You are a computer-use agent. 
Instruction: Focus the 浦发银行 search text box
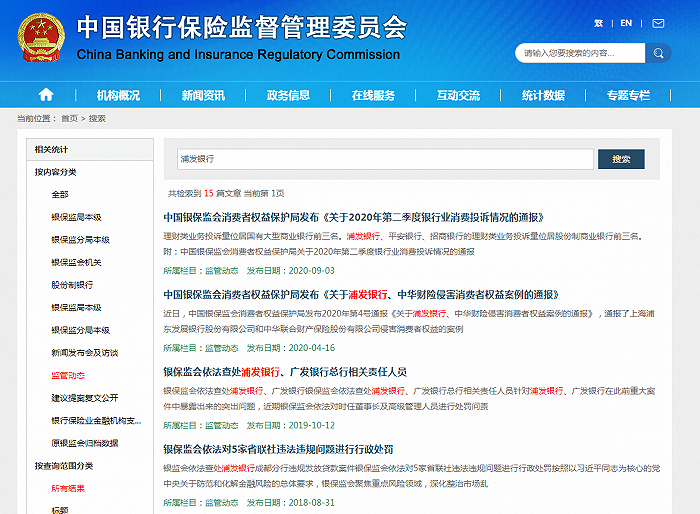385,159
